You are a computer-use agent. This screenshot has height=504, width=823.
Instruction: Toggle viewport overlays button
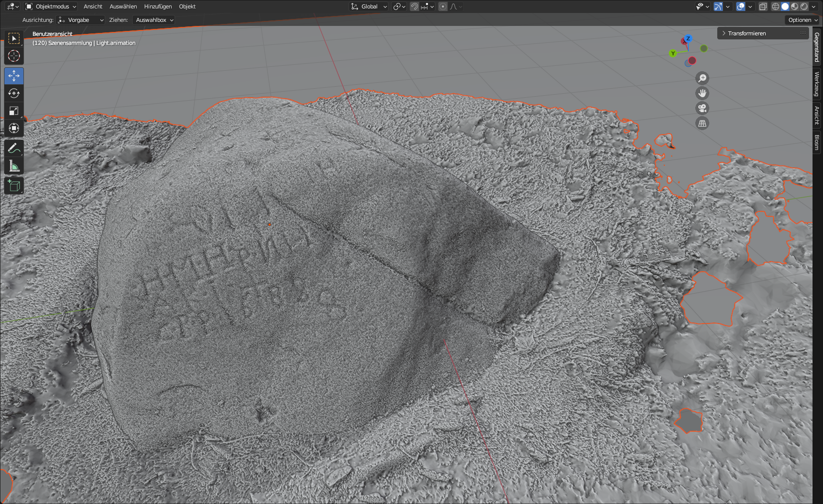(741, 6)
